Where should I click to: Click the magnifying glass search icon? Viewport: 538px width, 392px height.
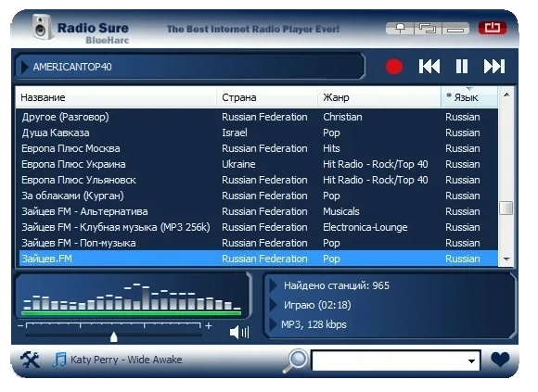click(295, 360)
